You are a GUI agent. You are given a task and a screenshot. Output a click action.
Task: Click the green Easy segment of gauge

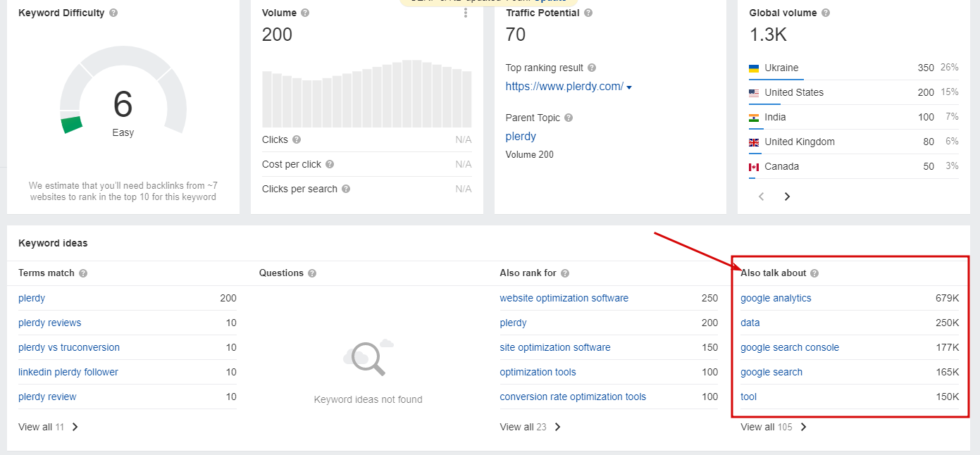click(x=72, y=125)
